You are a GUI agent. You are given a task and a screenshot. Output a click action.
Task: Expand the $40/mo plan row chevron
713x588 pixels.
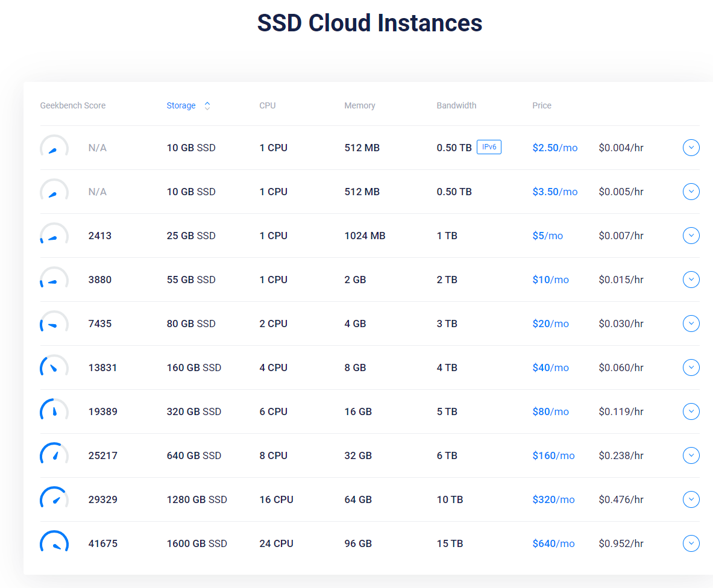[691, 367]
